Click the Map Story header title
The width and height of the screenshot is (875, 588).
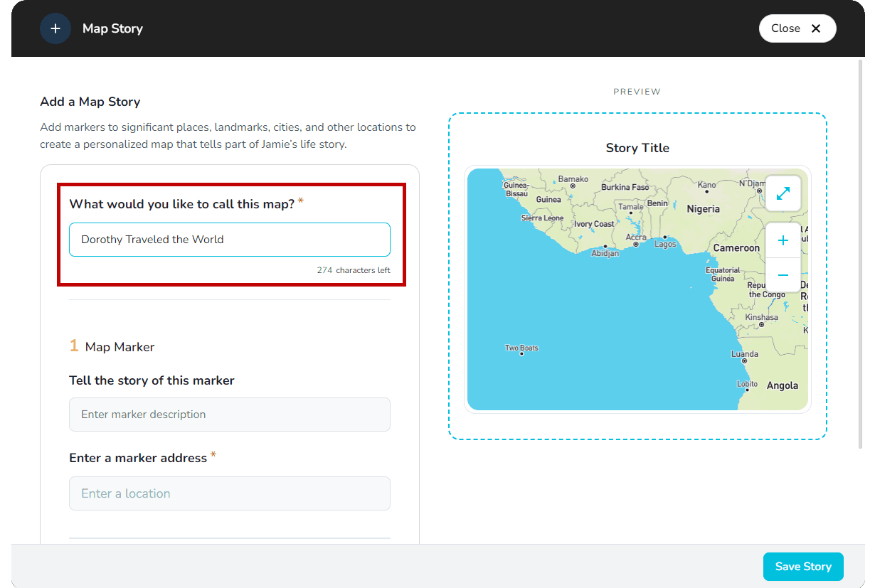(112, 28)
